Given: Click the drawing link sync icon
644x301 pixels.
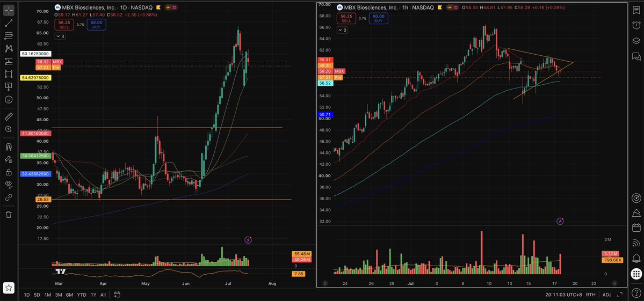Looking at the screenshot, I should click(9, 197).
